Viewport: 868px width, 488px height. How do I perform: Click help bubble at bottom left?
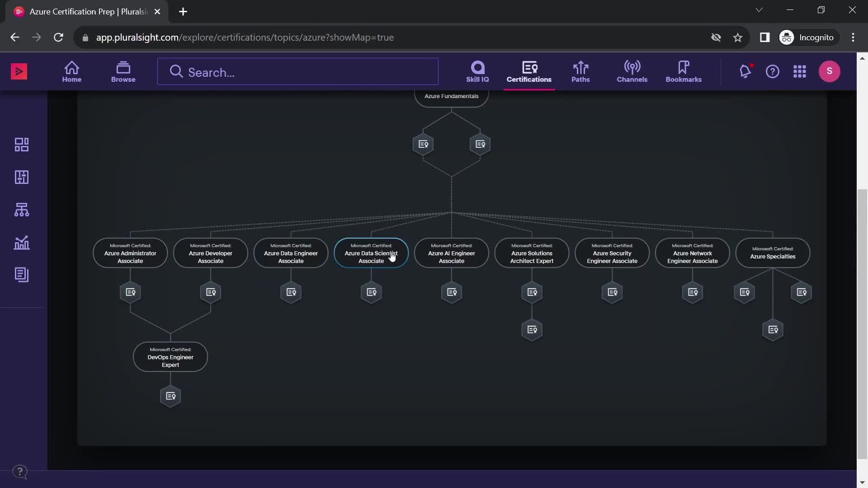(x=20, y=472)
